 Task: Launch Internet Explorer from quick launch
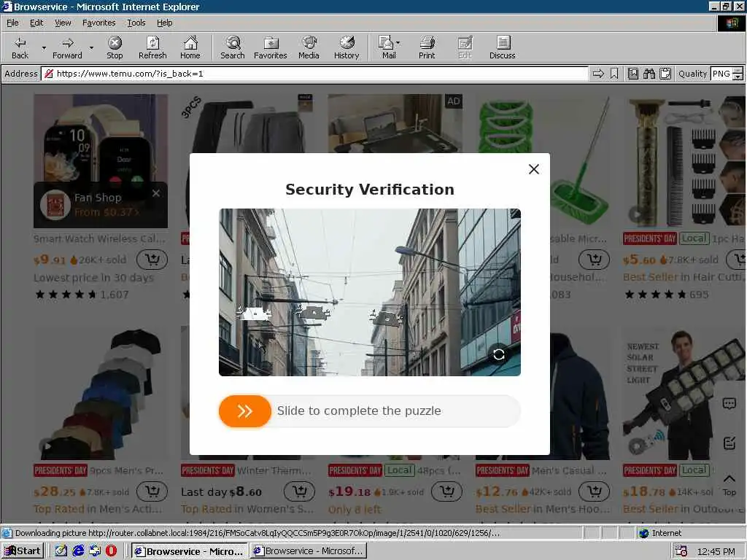[78, 551]
